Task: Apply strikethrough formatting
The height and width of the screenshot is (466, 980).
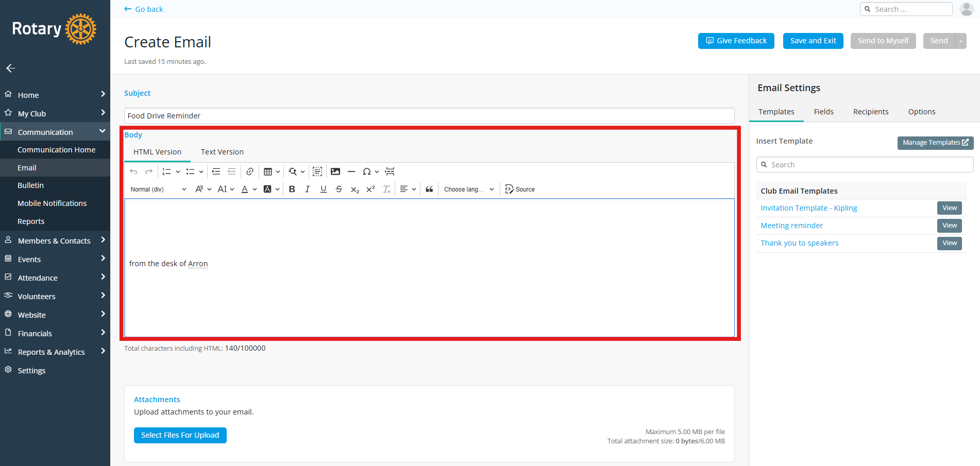Action: (339, 189)
